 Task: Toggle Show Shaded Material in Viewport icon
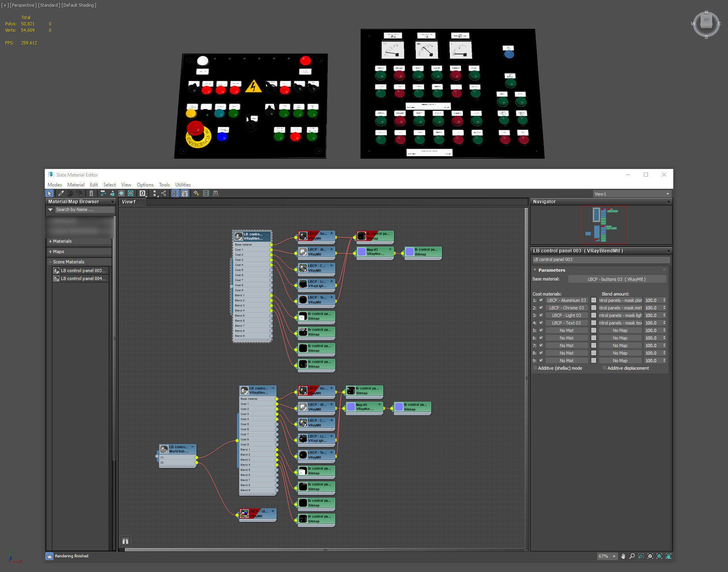[121, 193]
